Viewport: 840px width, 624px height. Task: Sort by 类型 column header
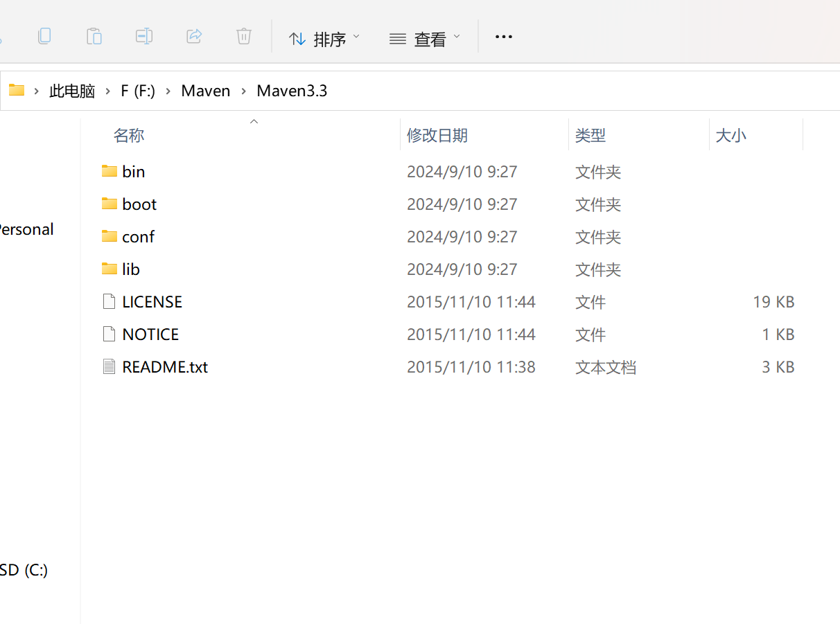point(590,135)
